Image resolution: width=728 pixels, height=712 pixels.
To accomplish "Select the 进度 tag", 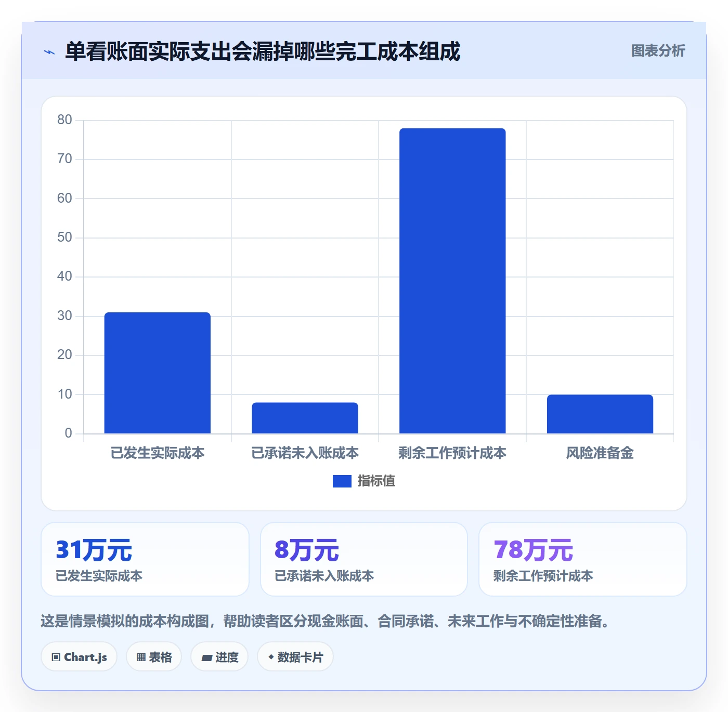I will coord(219,657).
